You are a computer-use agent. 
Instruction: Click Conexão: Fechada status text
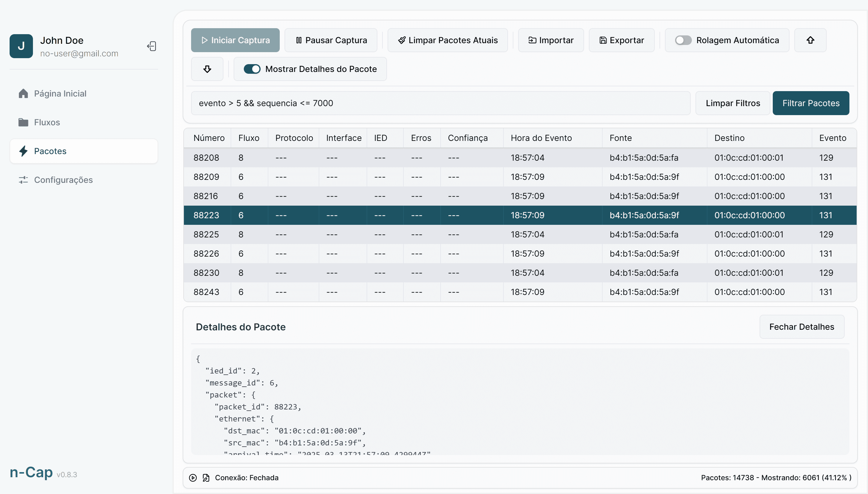tap(247, 478)
